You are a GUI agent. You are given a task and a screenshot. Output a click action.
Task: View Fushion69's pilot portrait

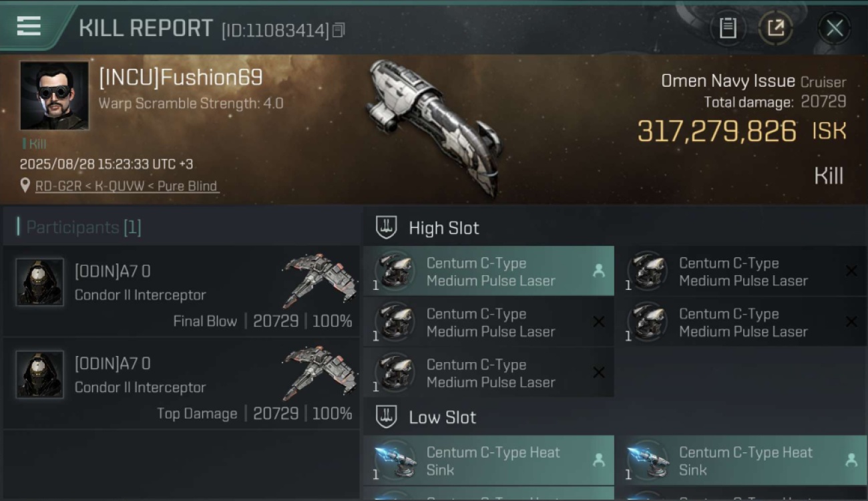[54, 96]
